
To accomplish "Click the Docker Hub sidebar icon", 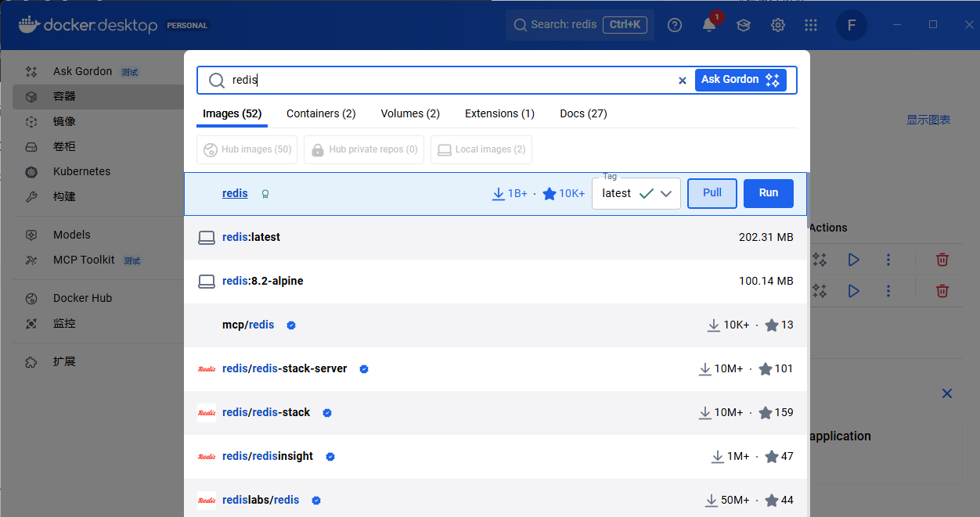I will tap(31, 298).
